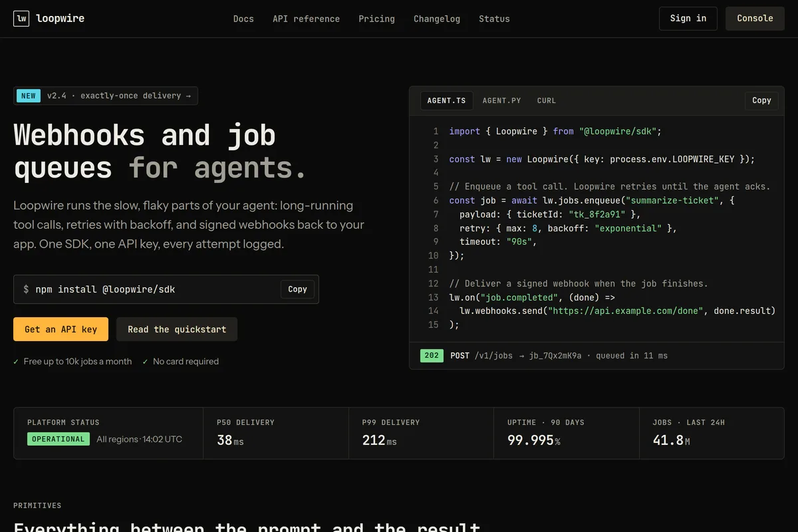Screen dimensions: 798x532
Task: Click the PLATFORM STATUS label
Action: (x=63, y=422)
